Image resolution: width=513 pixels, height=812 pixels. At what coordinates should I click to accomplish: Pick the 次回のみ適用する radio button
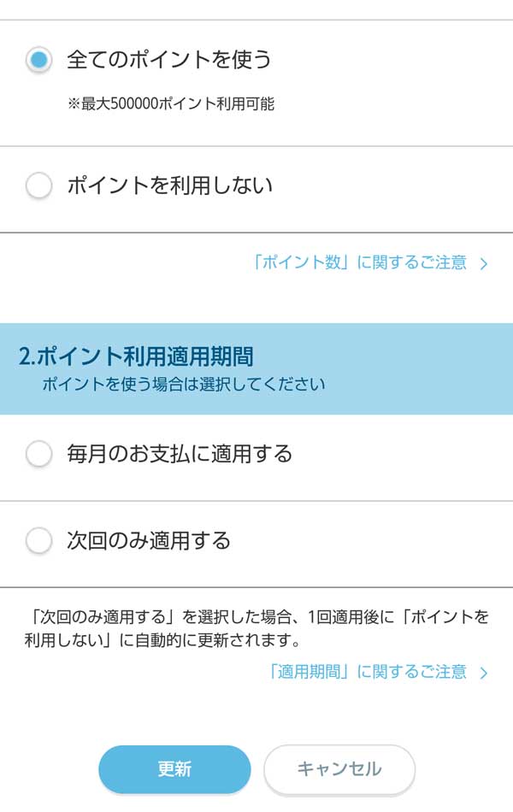[x=38, y=540]
